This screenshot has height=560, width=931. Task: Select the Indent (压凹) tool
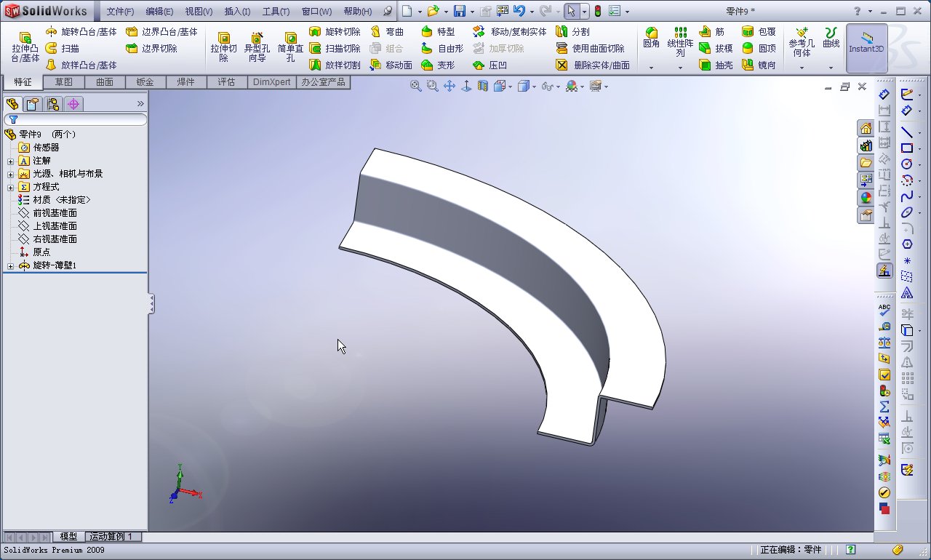(x=490, y=65)
